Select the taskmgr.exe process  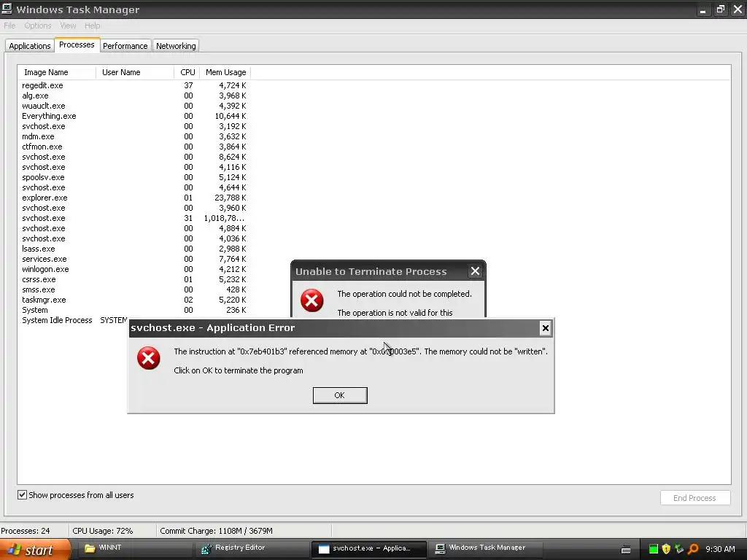(x=134, y=300)
